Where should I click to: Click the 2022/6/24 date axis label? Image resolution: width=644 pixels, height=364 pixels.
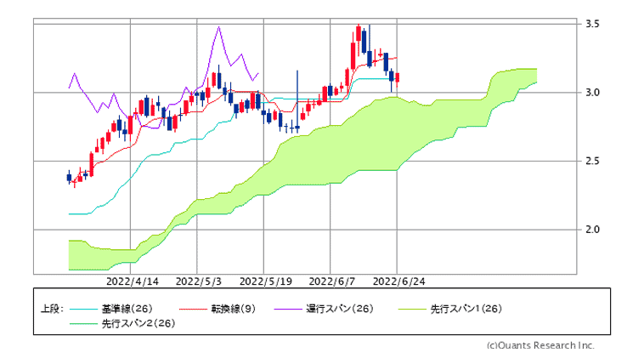(398, 281)
